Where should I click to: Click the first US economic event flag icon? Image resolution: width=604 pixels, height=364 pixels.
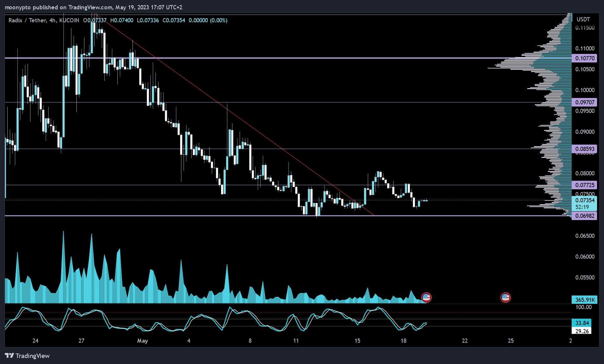click(426, 297)
